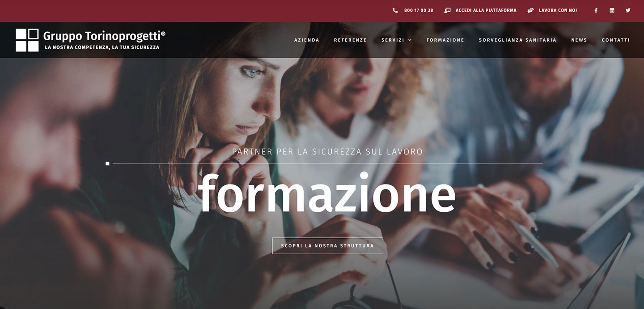Screen dimensions: 644x309
Task: Open the LinkedIn icon link
Action: 612,10
